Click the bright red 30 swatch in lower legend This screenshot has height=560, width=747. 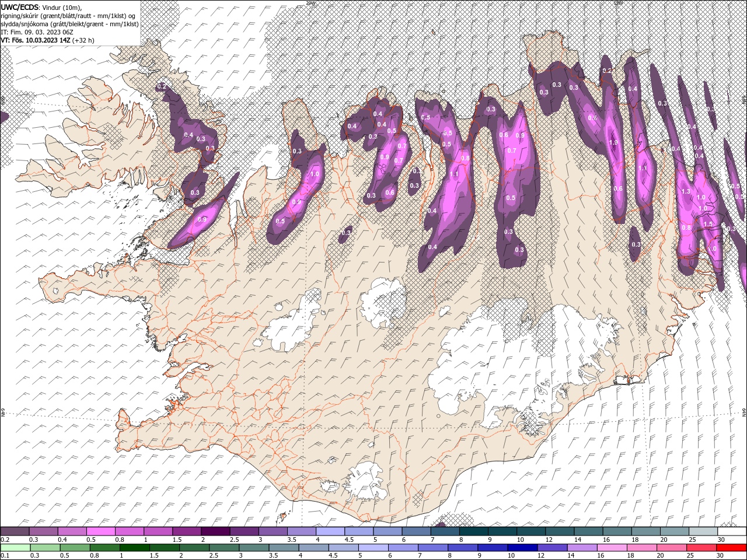click(x=731, y=547)
